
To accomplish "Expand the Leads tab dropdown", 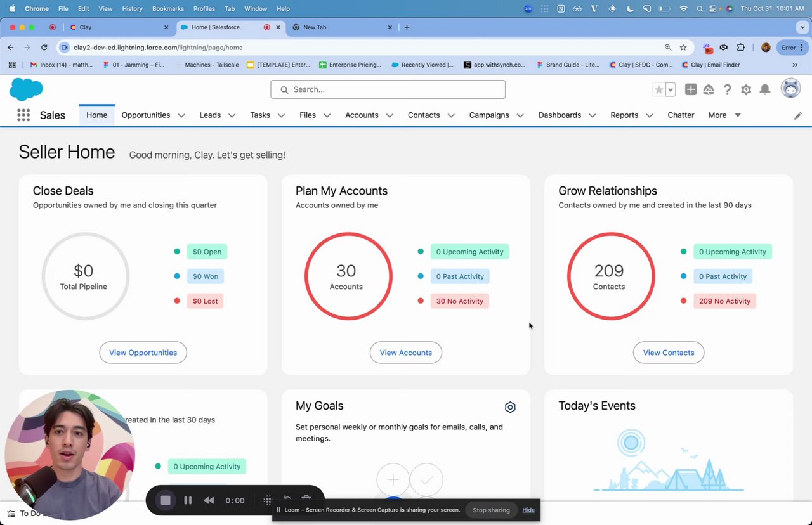I will (232, 115).
